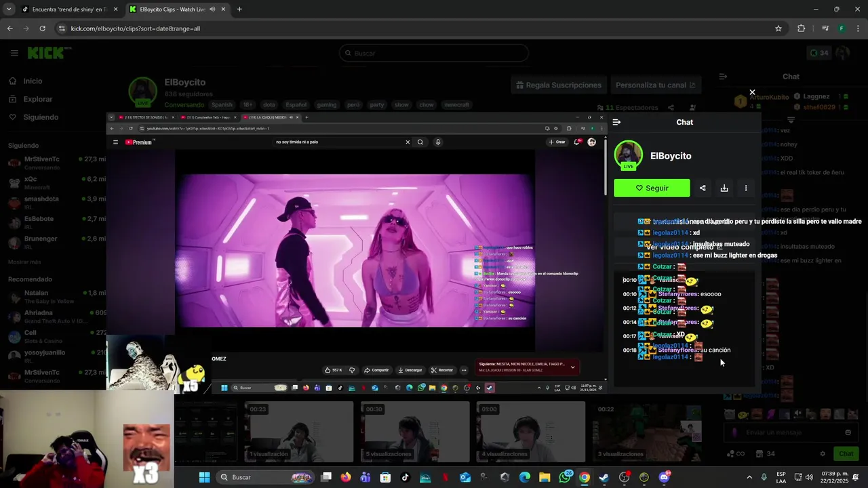Close the TikTok browser tab
Screen dimensions: 868x488
(116, 9)
